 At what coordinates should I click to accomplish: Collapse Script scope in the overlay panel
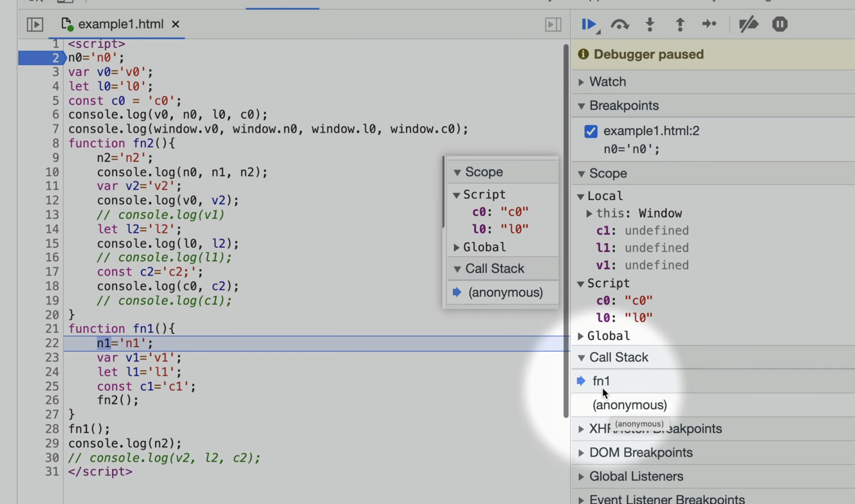coord(456,195)
